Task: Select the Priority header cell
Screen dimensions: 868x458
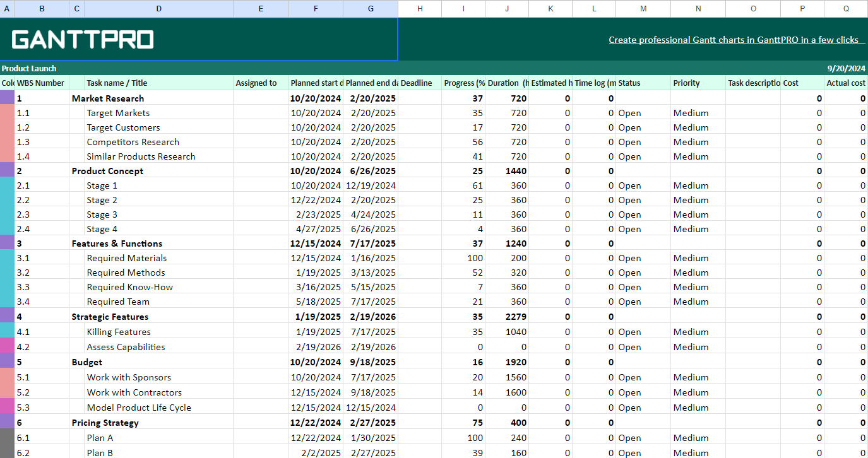Action: [698, 83]
